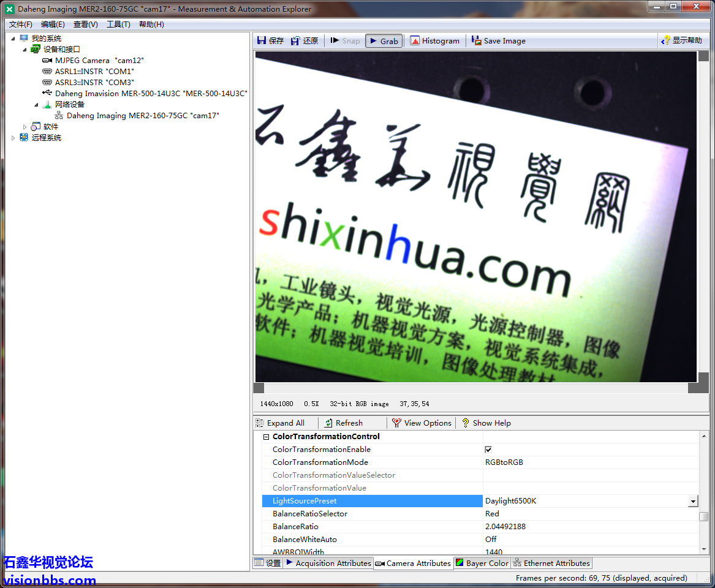Image resolution: width=715 pixels, height=588 pixels.
Task: Toggle the ColorTransformationEnable checkbox
Action: (x=488, y=450)
